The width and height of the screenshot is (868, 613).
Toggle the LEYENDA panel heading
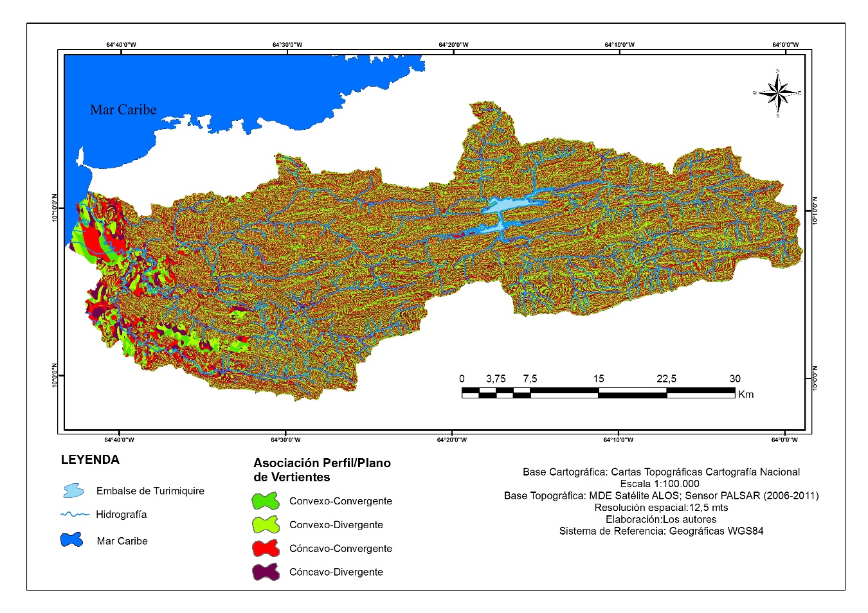(91, 460)
